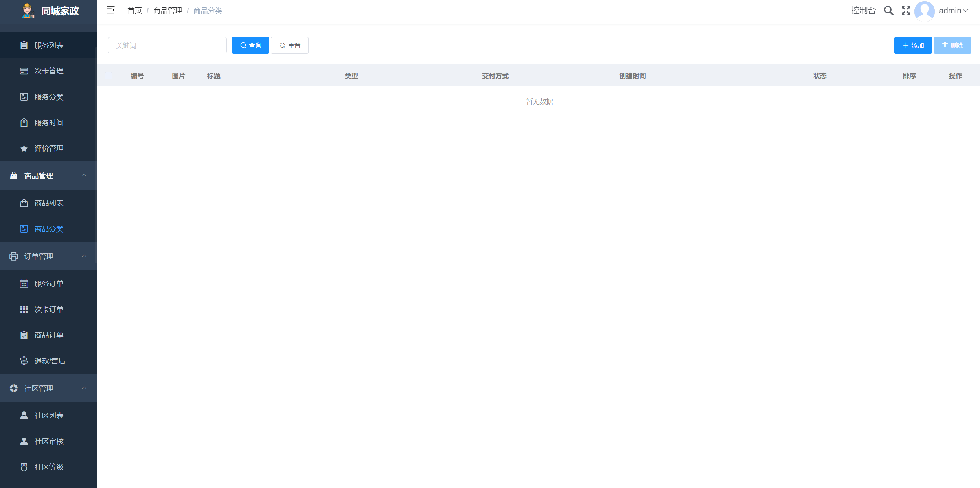The width and height of the screenshot is (980, 488).
Task: Toggle fullscreen mode icon
Action: coord(906,11)
